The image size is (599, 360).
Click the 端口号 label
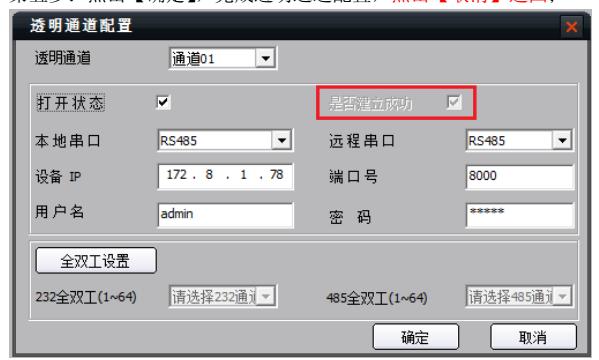tap(353, 177)
